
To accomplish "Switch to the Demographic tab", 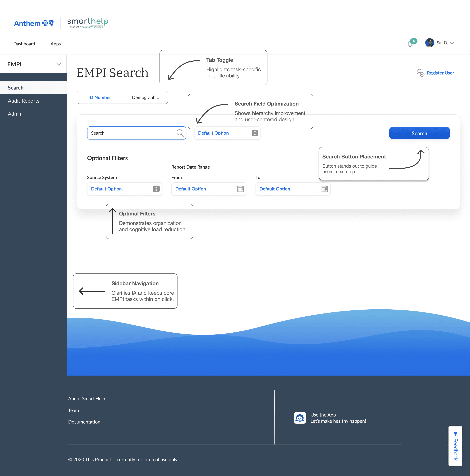I will click(145, 97).
